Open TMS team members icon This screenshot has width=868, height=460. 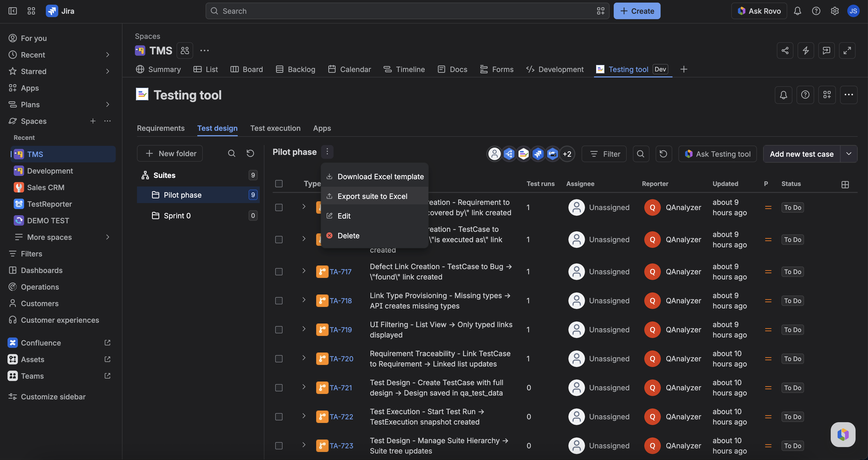tap(185, 51)
